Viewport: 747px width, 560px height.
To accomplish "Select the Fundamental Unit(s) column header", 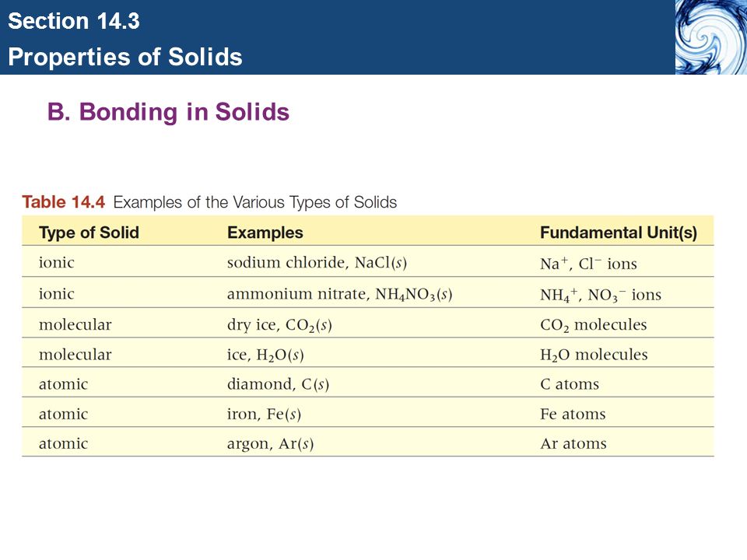I will (x=619, y=233).
